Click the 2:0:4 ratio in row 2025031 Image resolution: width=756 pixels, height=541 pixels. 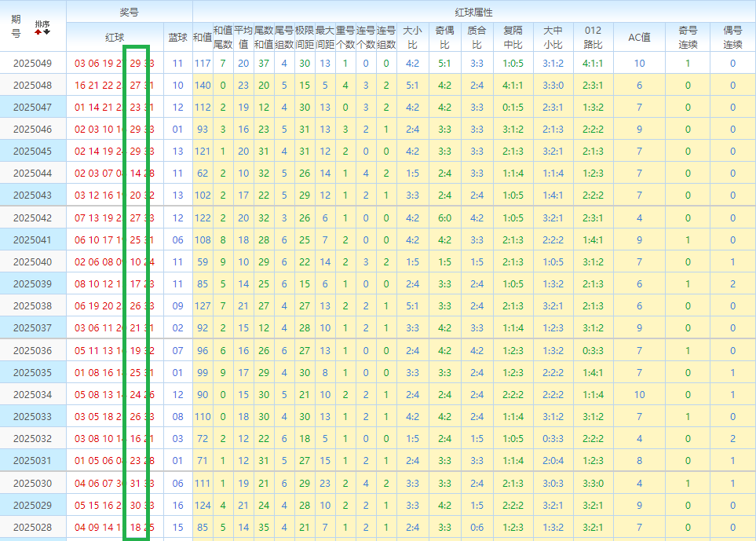pos(553,460)
